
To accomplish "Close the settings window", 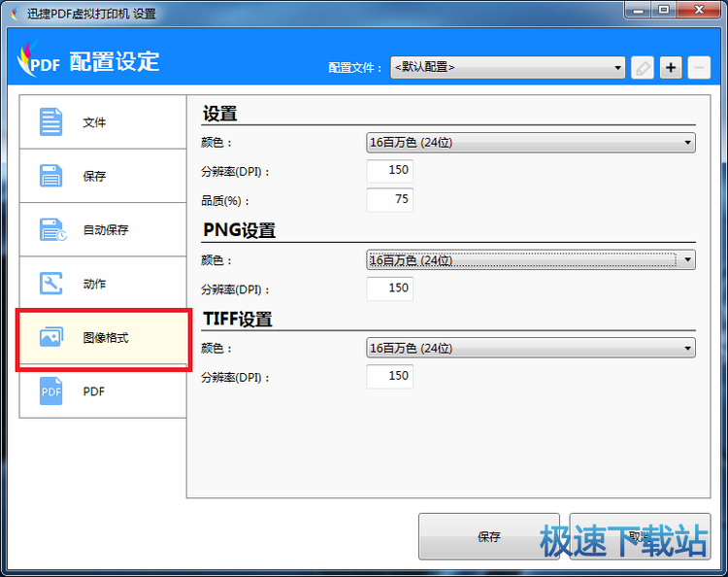I will tap(699, 11).
